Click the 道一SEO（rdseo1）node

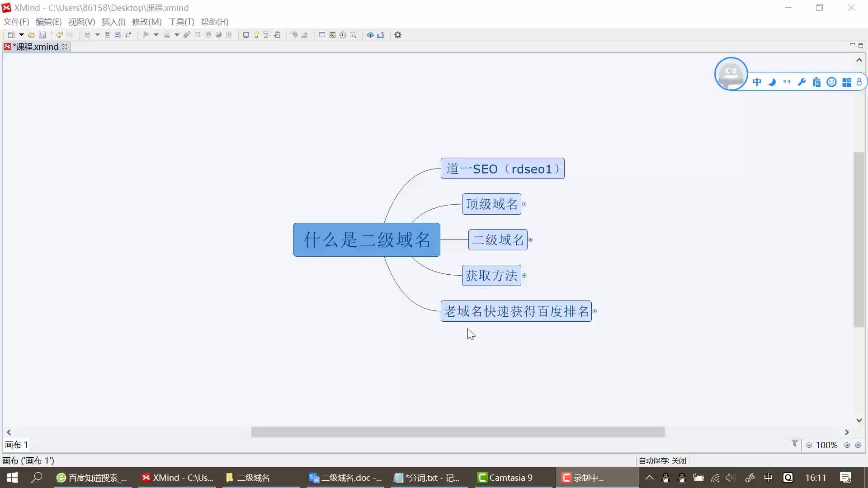click(x=503, y=169)
